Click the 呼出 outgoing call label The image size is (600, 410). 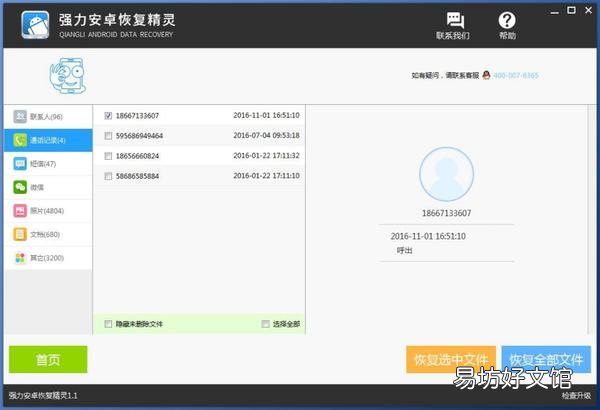tap(404, 250)
